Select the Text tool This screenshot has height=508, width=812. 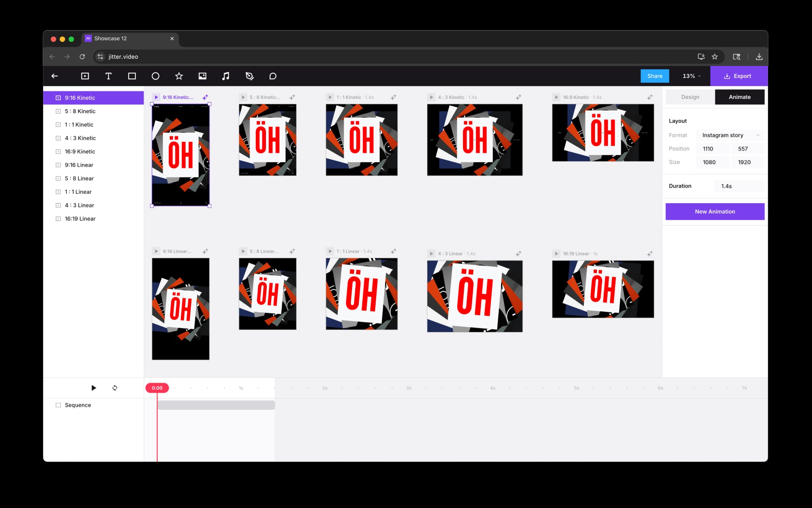108,76
